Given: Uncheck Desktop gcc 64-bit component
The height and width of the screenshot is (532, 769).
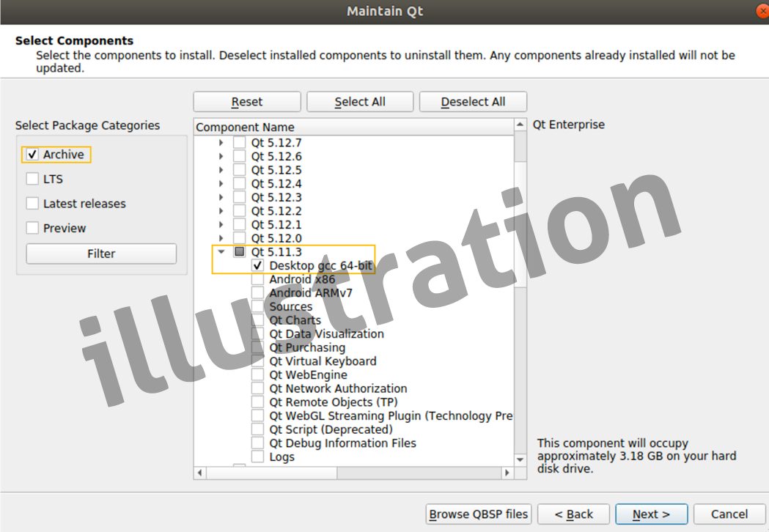Looking at the screenshot, I should click(x=257, y=265).
